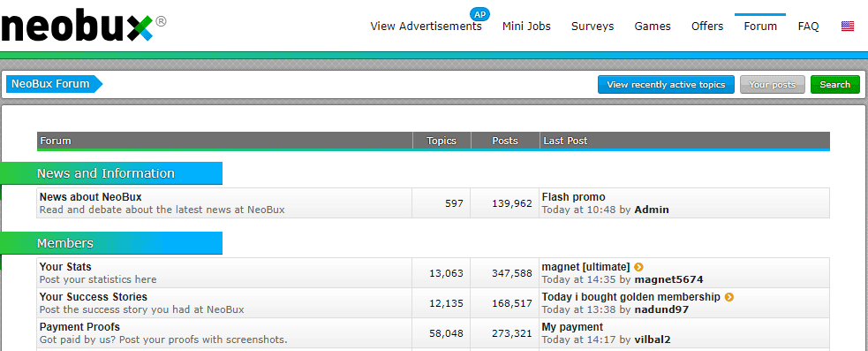This screenshot has height=351, width=868.
Task: Click topic count 12,135
Action: (x=446, y=303)
